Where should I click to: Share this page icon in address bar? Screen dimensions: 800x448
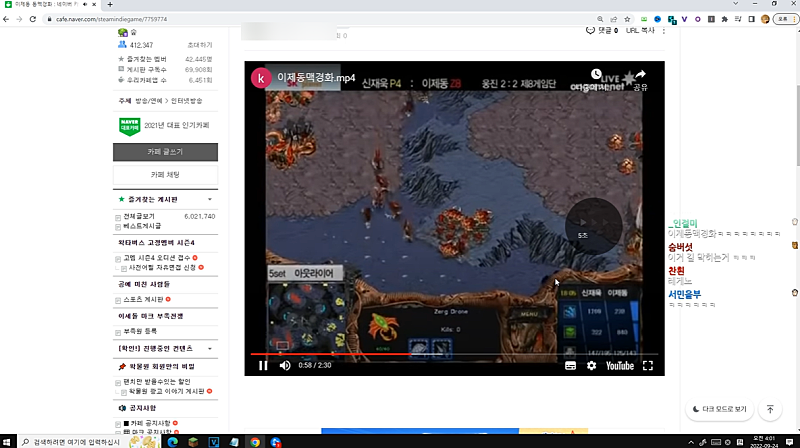pos(614,19)
